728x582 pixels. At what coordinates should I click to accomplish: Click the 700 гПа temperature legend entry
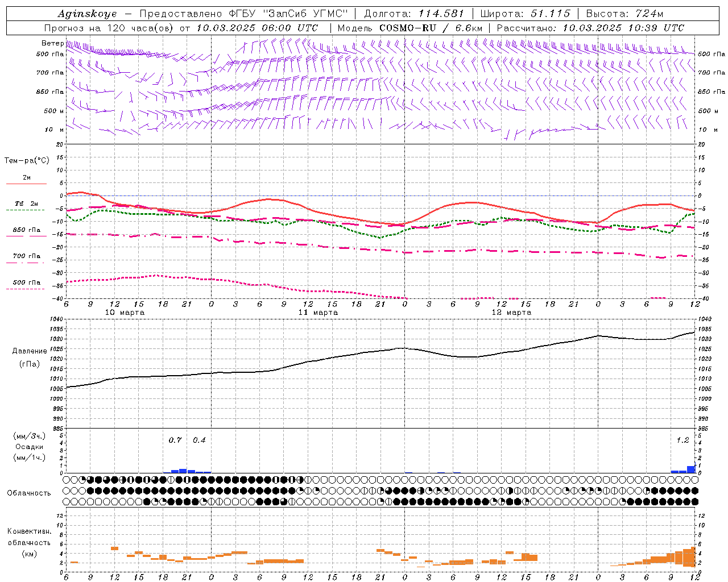(27, 256)
